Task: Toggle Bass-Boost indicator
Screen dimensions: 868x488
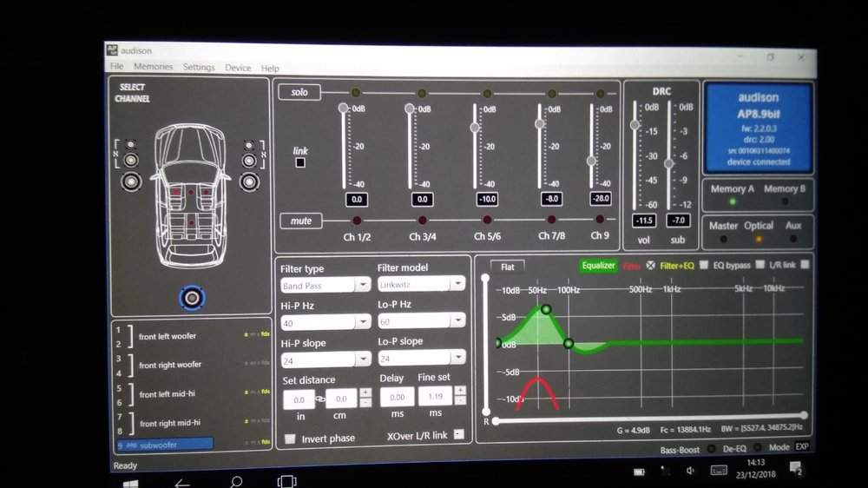Action: (712, 449)
